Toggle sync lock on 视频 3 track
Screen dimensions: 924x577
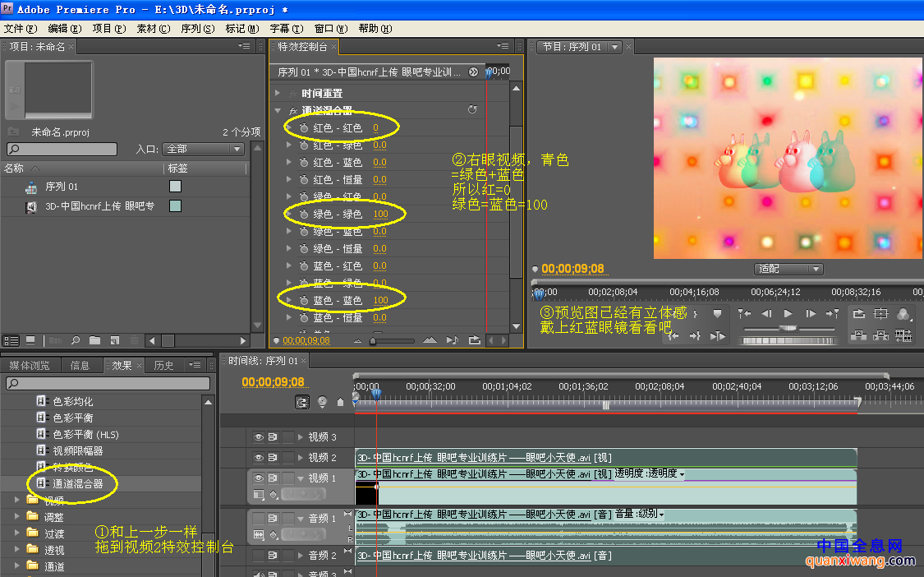(x=273, y=437)
